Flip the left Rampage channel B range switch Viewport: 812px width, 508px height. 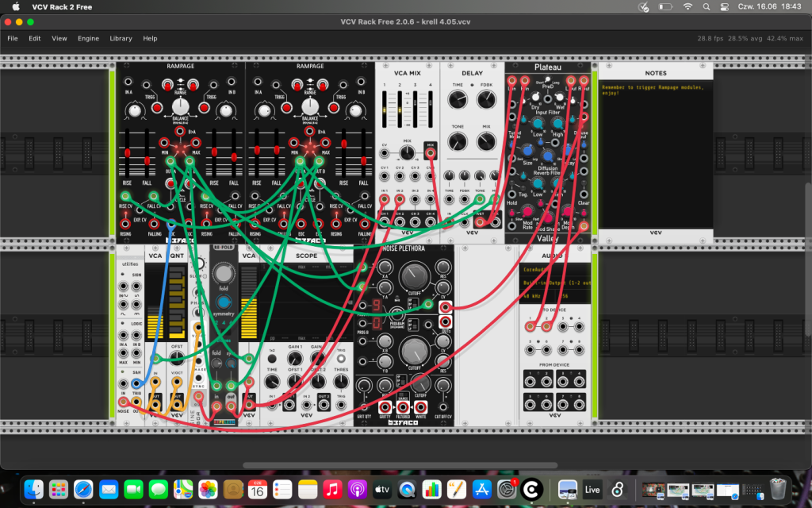(193, 84)
